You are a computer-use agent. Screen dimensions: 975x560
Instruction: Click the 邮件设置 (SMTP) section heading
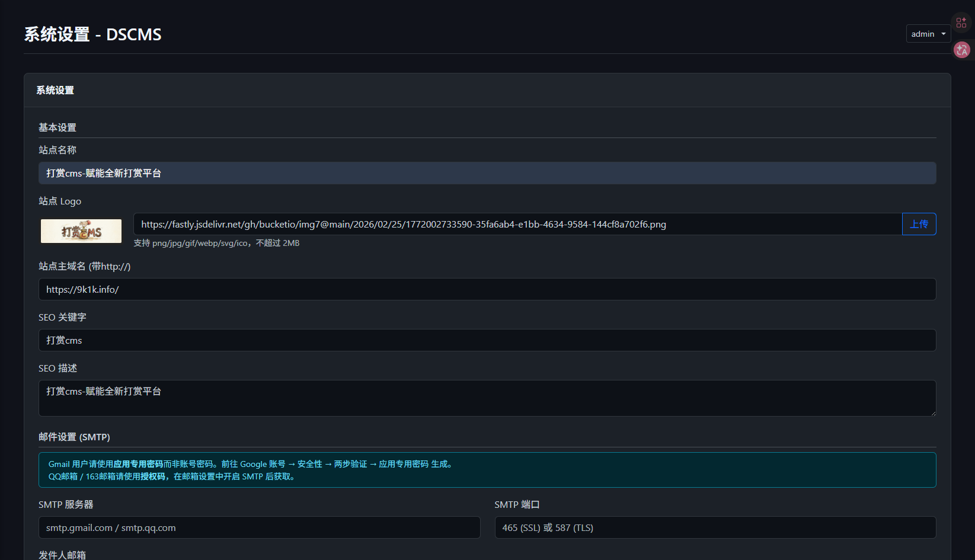click(x=74, y=437)
